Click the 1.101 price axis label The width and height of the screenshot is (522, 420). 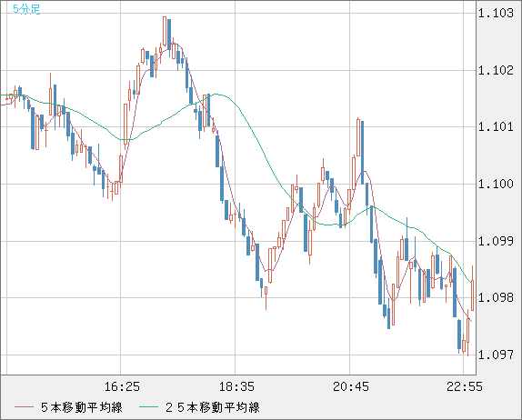[496, 126]
